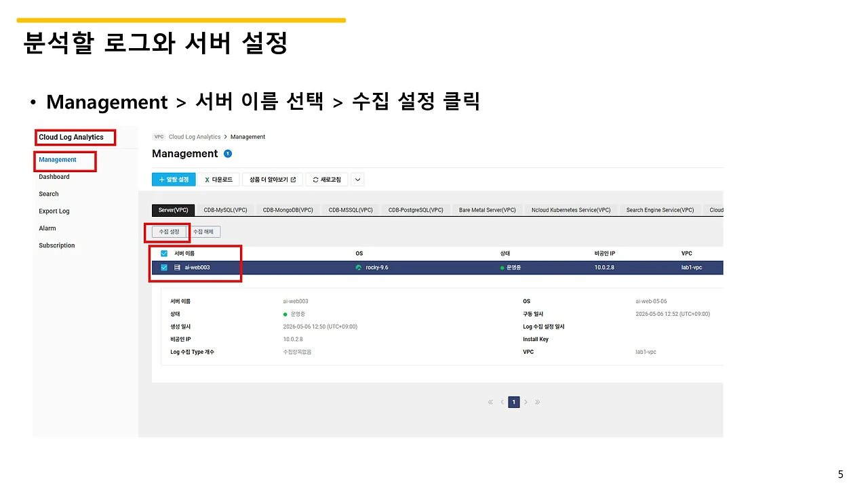
Task: Click page number 1 in pagination
Action: pos(514,402)
